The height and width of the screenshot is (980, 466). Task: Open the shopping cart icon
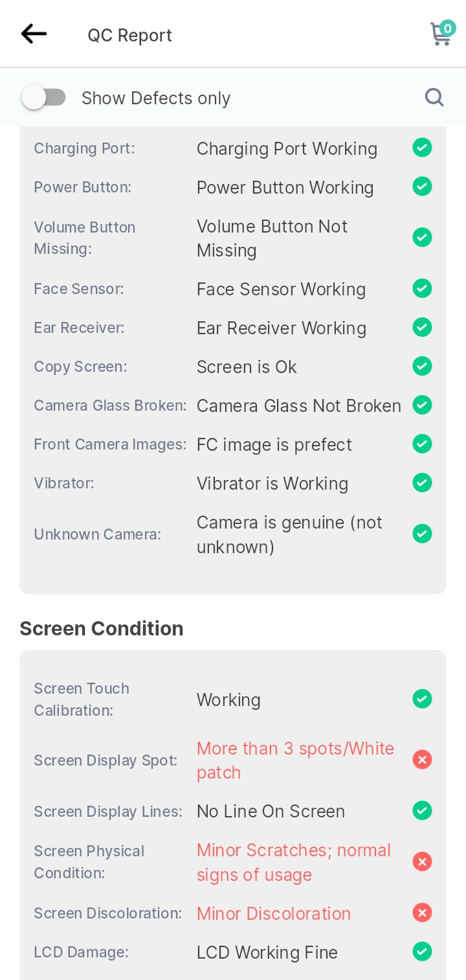point(443,33)
